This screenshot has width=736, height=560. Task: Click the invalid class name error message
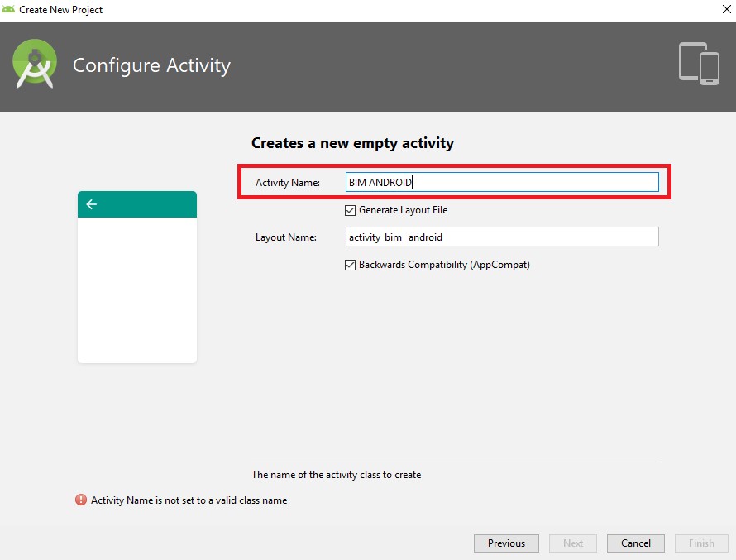(x=189, y=500)
